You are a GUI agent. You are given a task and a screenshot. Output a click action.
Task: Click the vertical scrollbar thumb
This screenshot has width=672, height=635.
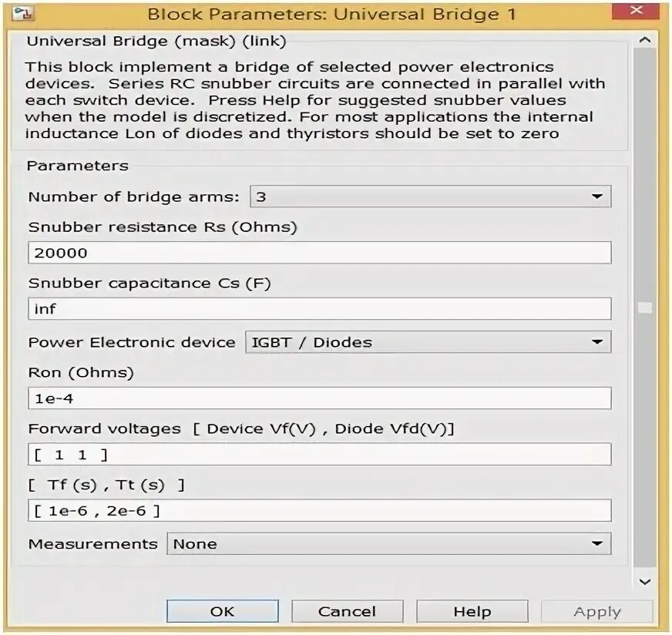644,307
